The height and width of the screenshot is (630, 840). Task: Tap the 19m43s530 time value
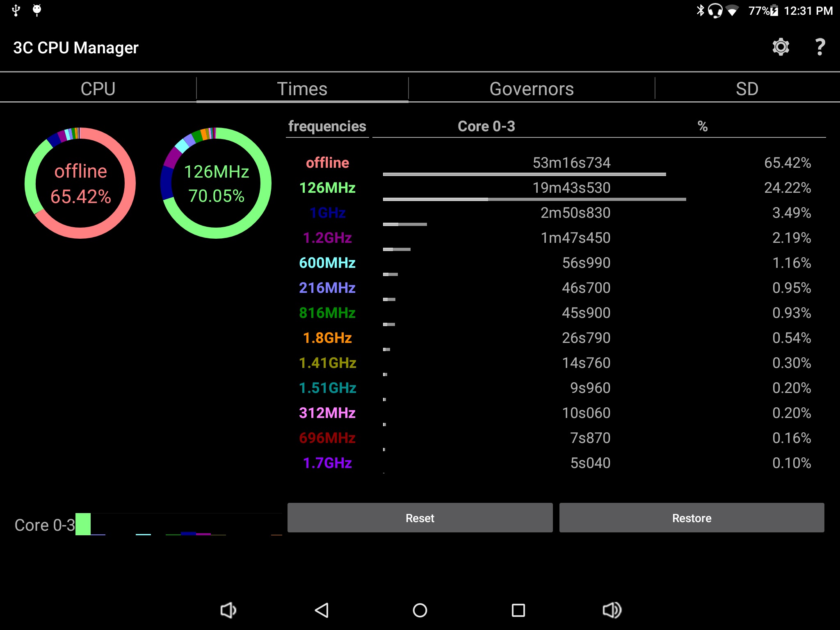[571, 188]
